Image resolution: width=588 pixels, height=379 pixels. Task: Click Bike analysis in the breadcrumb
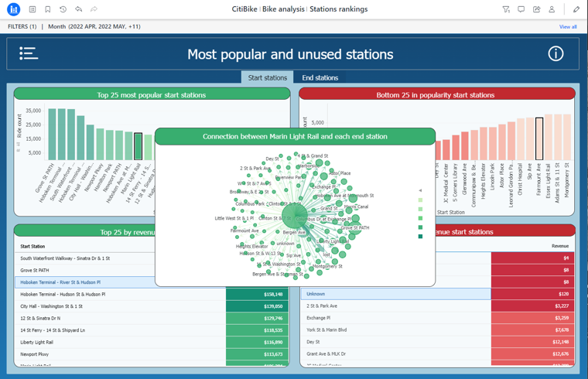(x=283, y=9)
